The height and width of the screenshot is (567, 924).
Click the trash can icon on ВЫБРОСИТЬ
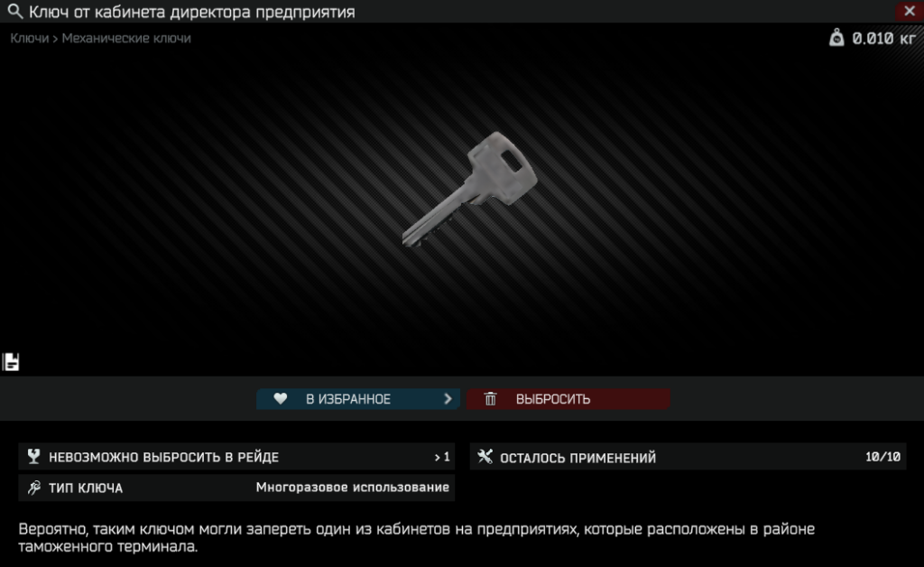(490, 399)
